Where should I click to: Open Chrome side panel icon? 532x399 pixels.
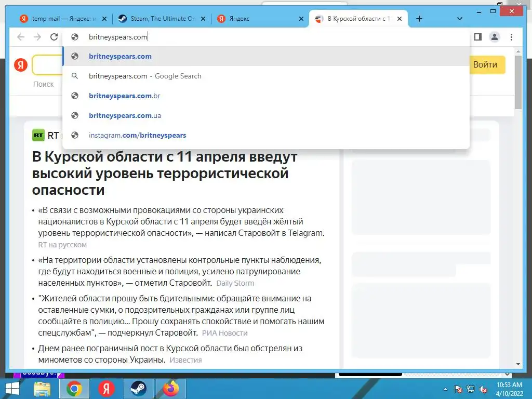click(x=478, y=37)
